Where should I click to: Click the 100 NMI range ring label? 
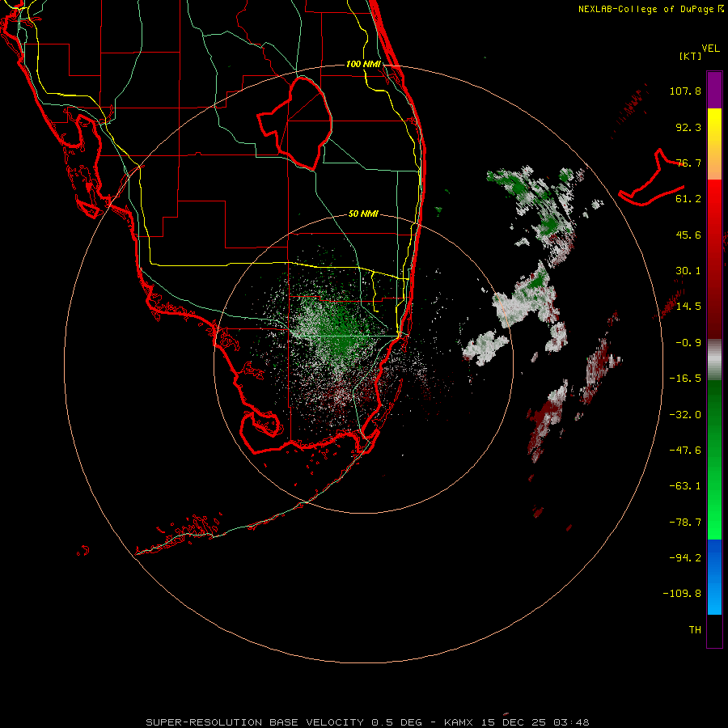pos(363,64)
